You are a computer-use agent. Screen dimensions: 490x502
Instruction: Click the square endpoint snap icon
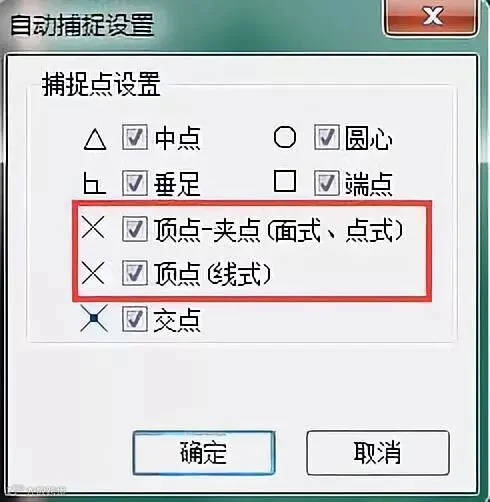(x=285, y=181)
